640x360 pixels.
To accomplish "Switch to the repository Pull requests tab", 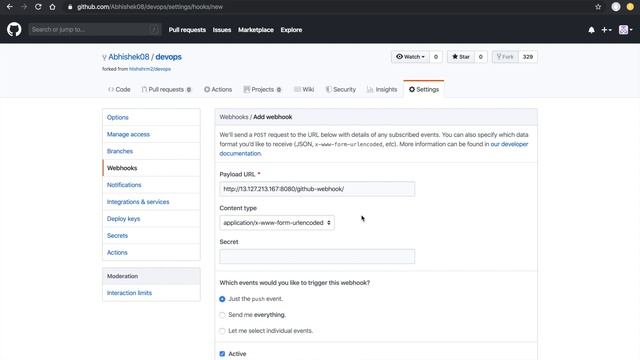I will tap(166, 89).
